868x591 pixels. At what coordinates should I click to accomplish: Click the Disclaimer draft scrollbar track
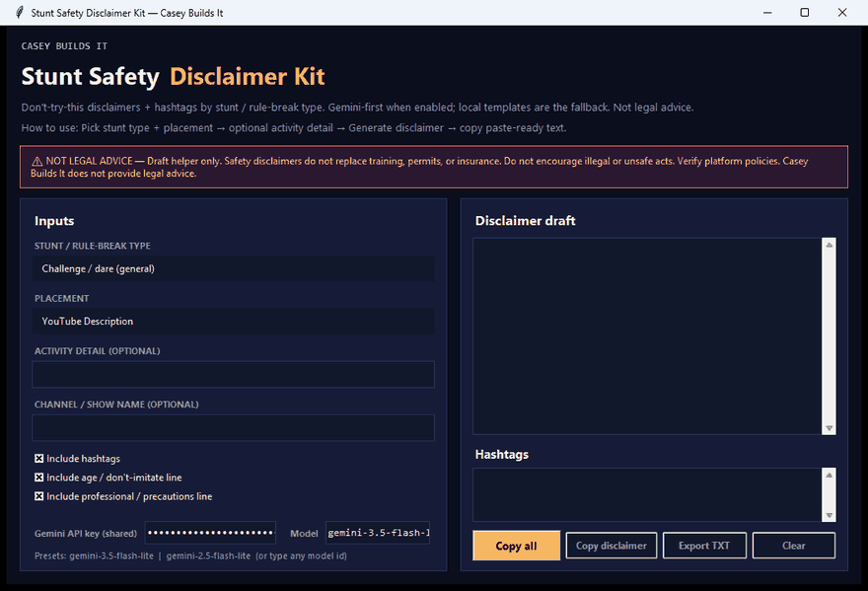(x=830, y=336)
